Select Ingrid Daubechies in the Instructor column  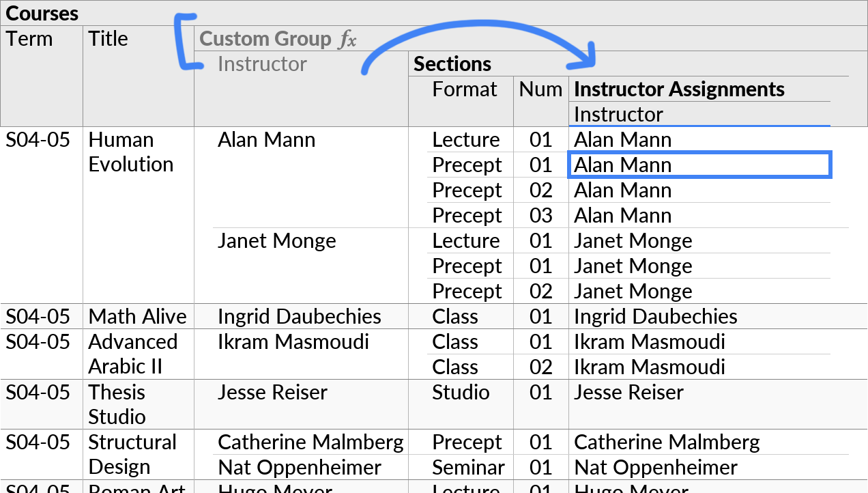tap(300, 316)
